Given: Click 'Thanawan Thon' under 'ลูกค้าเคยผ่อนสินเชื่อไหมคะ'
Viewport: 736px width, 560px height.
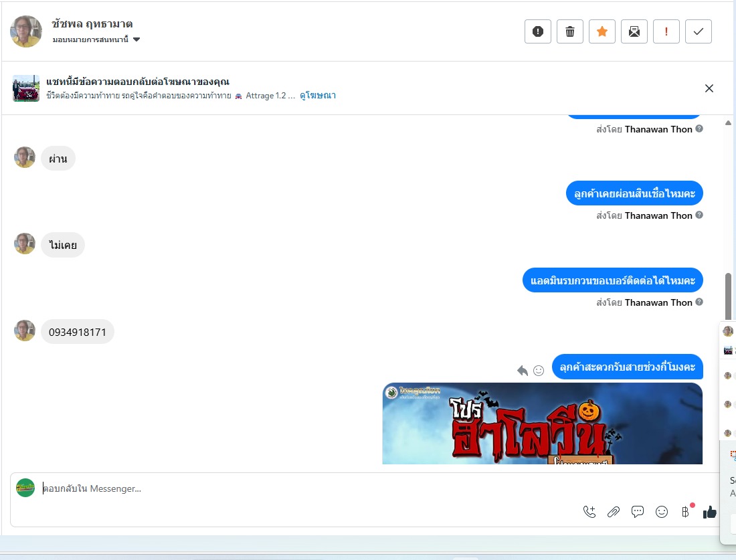Looking at the screenshot, I should [x=658, y=215].
